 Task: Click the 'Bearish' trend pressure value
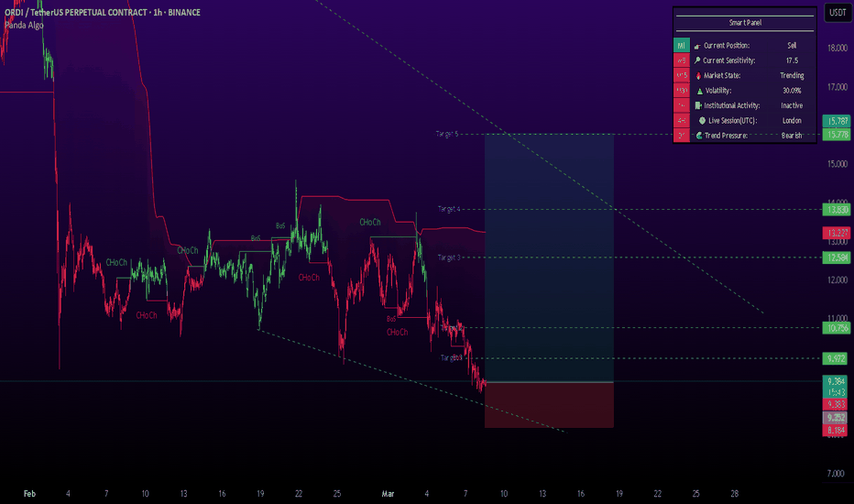pos(792,136)
